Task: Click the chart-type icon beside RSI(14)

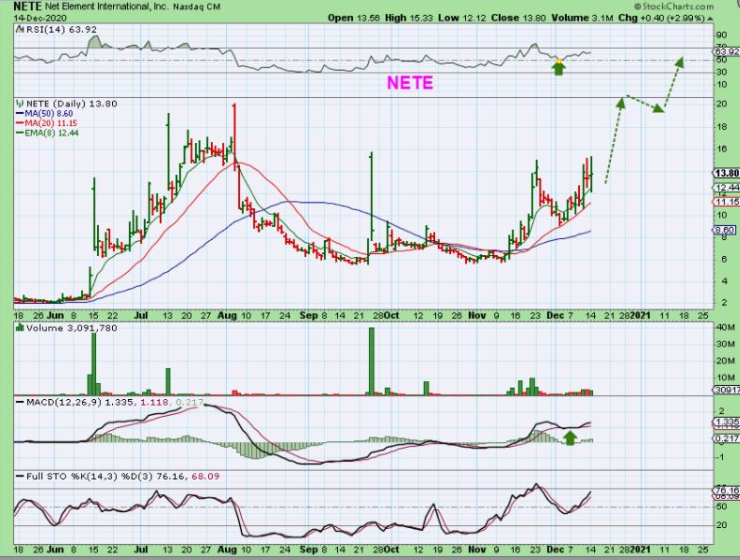Action: 19,29
